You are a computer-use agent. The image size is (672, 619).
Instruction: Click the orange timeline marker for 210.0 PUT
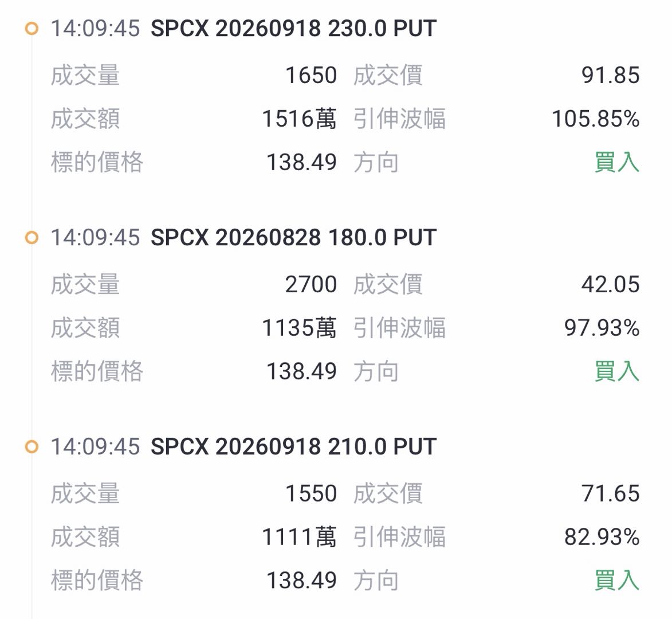tap(32, 446)
